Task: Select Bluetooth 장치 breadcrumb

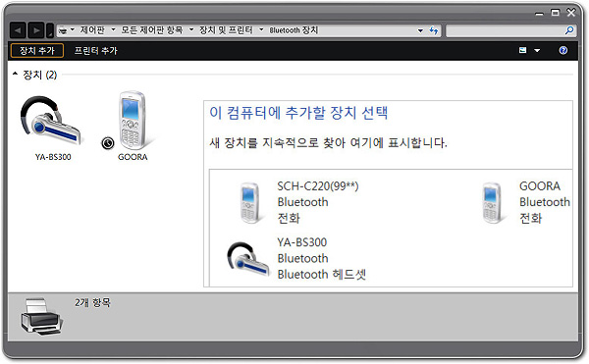Action: (294, 30)
